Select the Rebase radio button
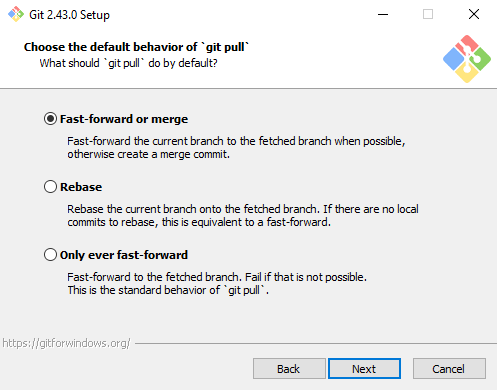Viewport: 497px width, 390px height. click(x=50, y=187)
